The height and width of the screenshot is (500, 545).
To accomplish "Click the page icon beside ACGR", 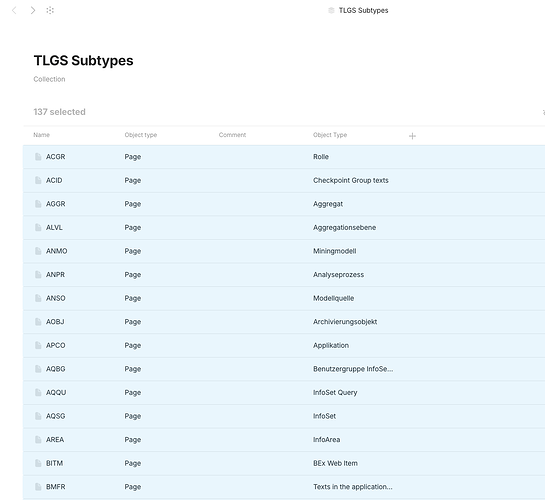I will pyautogui.click(x=38, y=157).
